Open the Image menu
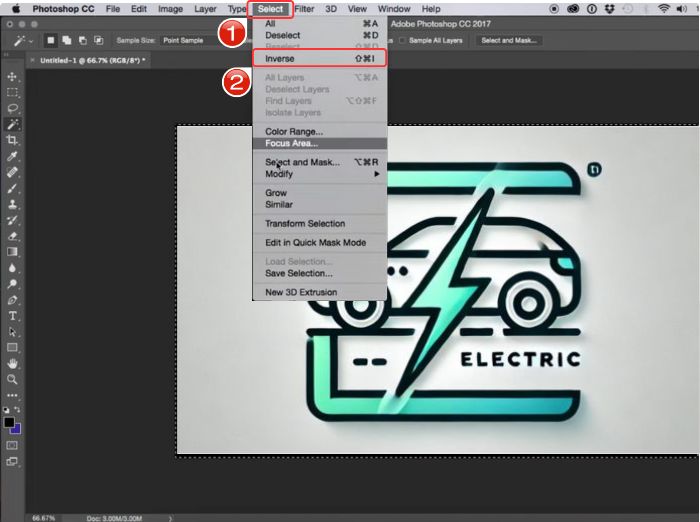Image resolution: width=700 pixels, height=522 pixels. 170,9
